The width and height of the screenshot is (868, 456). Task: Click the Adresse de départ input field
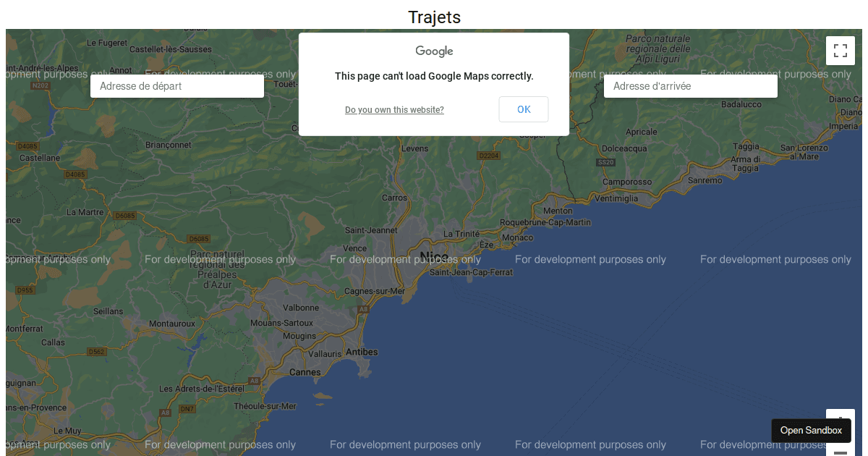click(x=177, y=86)
